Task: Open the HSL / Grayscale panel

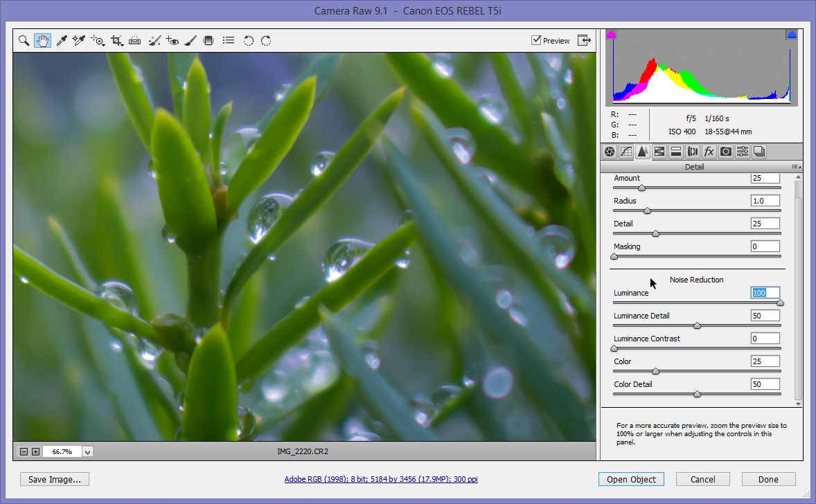Action: 660,151
